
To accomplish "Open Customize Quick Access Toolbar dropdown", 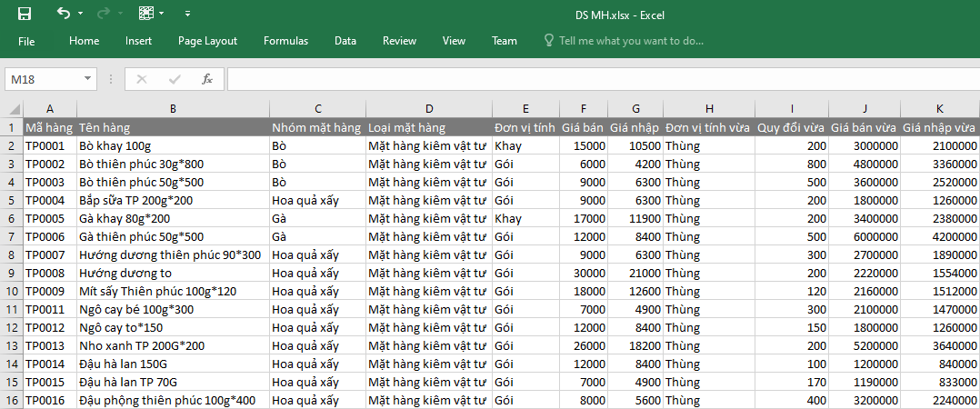I will [x=187, y=15].
